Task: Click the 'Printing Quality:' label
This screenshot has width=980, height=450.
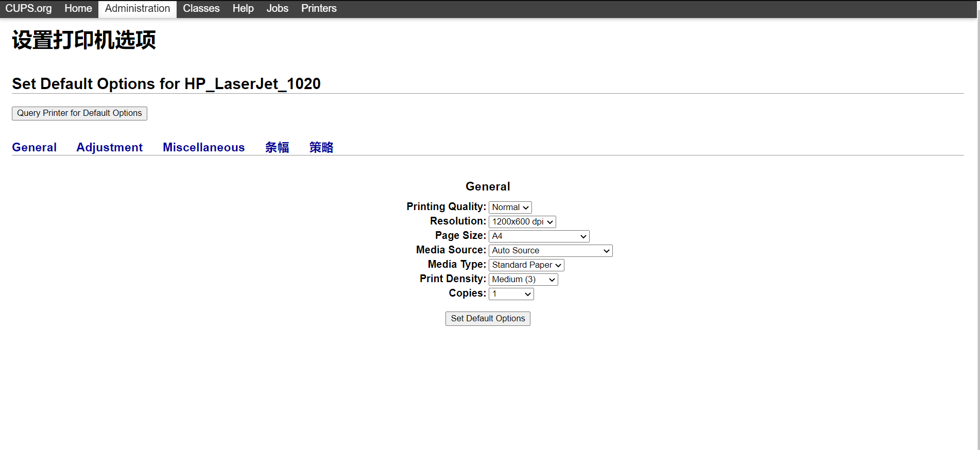Action: point(446,206)
